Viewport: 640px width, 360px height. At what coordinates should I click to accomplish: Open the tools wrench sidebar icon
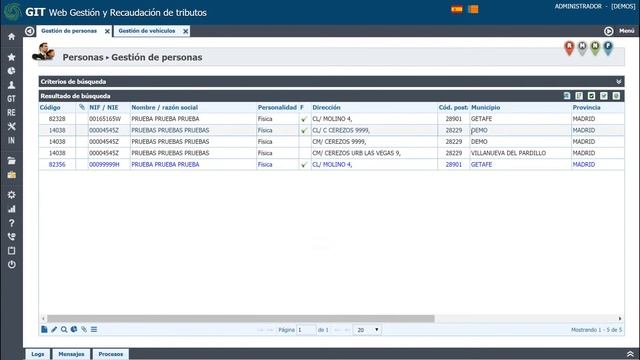[11, 127]
